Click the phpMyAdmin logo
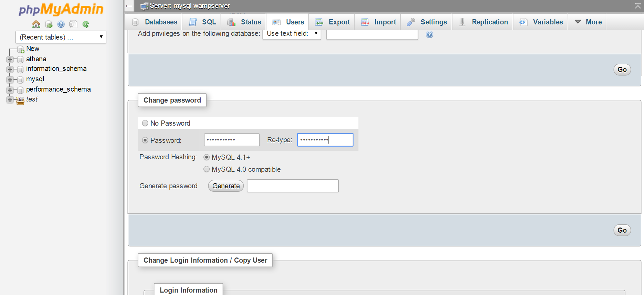Image resolution: width=644 pixels, height=295 pixels. (x=61, y=9)
